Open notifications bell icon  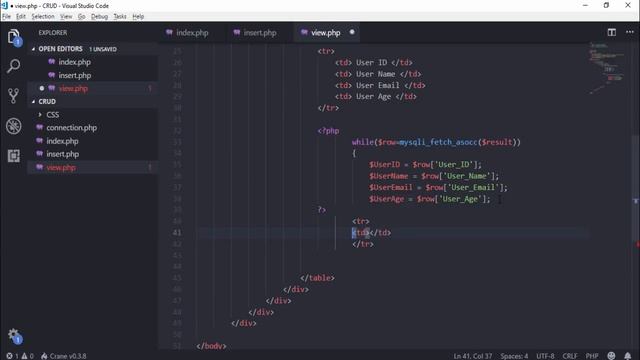[x=628, y=356]
